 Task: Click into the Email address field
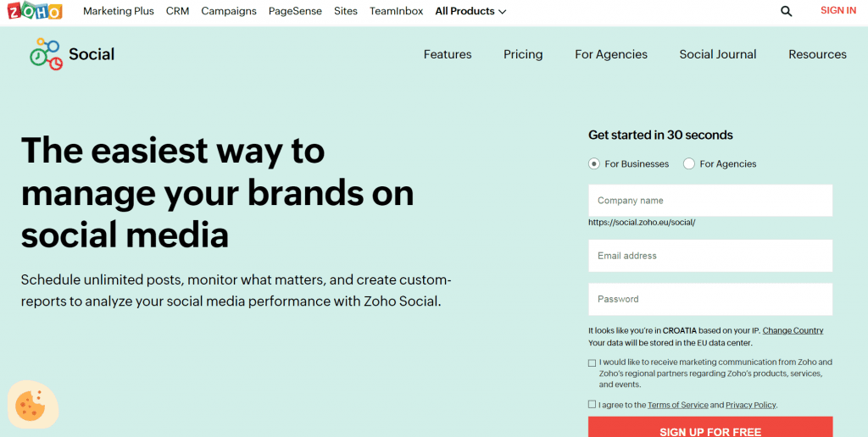tap(710, 256)
